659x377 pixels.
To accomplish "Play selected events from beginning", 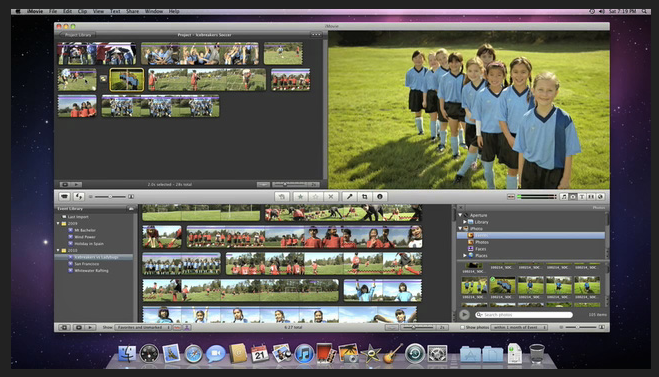I will pyautogui.click(x=90, y=327).
